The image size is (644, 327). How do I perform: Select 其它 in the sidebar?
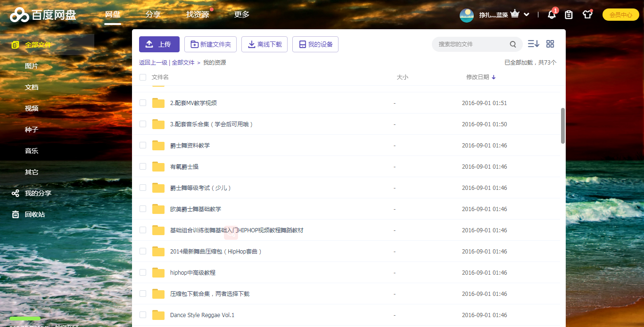click(32, 172)
